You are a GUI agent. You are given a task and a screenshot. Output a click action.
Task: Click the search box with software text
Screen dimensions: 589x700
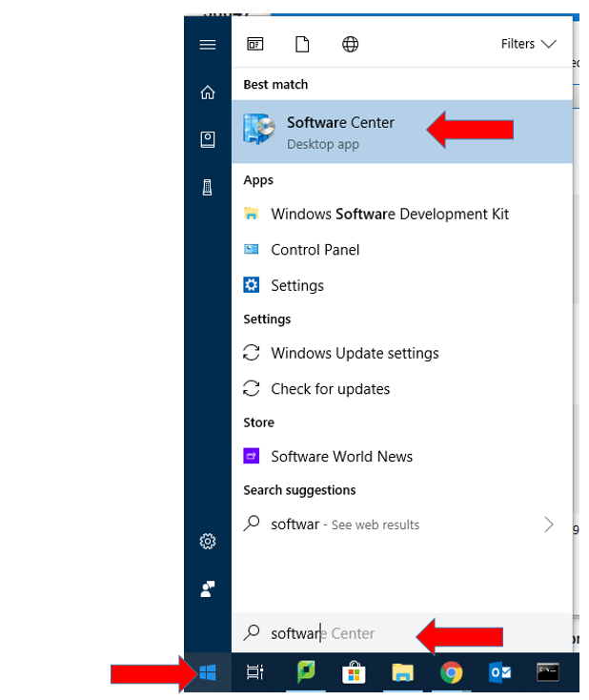[402, 633]
